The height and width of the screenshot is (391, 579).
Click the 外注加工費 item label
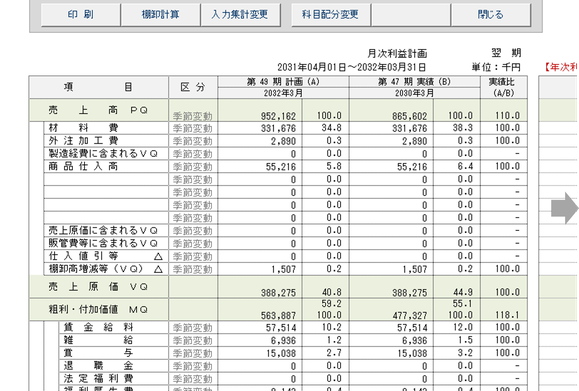(x=83, y=141)
